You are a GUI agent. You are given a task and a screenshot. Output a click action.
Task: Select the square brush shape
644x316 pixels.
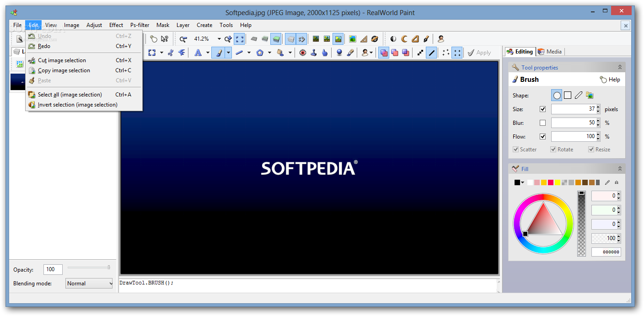[x=568, y=95]
